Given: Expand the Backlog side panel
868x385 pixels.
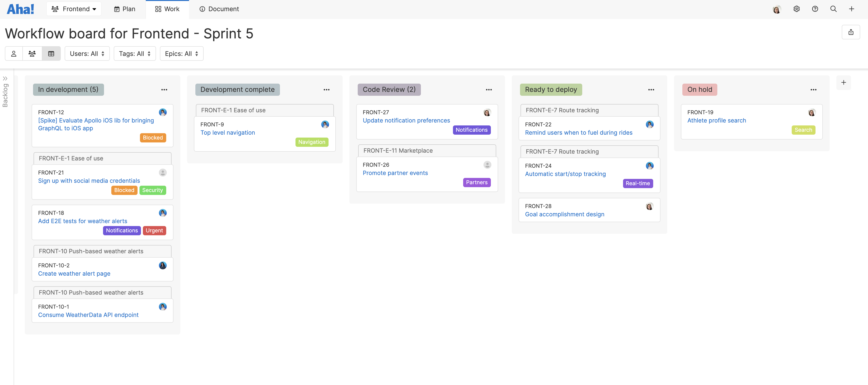Looking at the screenshot, I should click(x=5, y=79).
